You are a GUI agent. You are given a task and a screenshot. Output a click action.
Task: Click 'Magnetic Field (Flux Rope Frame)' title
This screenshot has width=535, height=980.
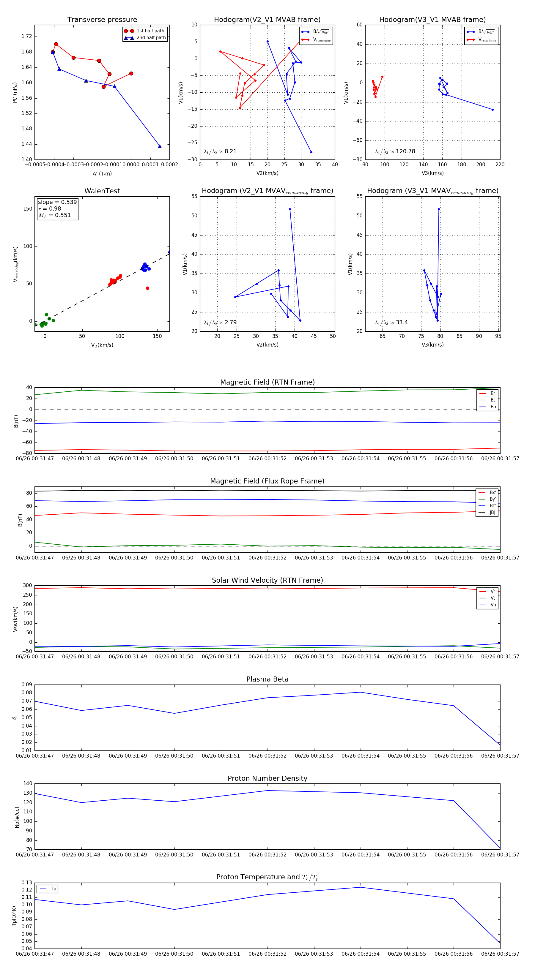(x=267, y=481)
